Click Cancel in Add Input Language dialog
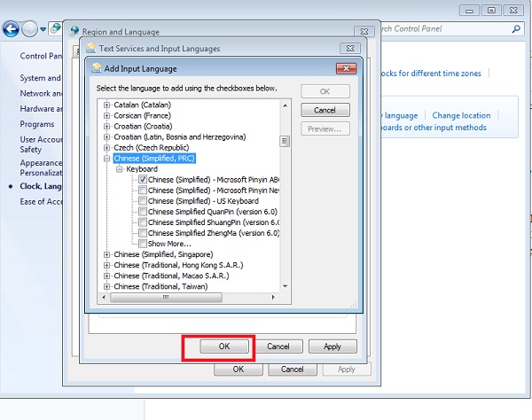 [x=325, y=110]
